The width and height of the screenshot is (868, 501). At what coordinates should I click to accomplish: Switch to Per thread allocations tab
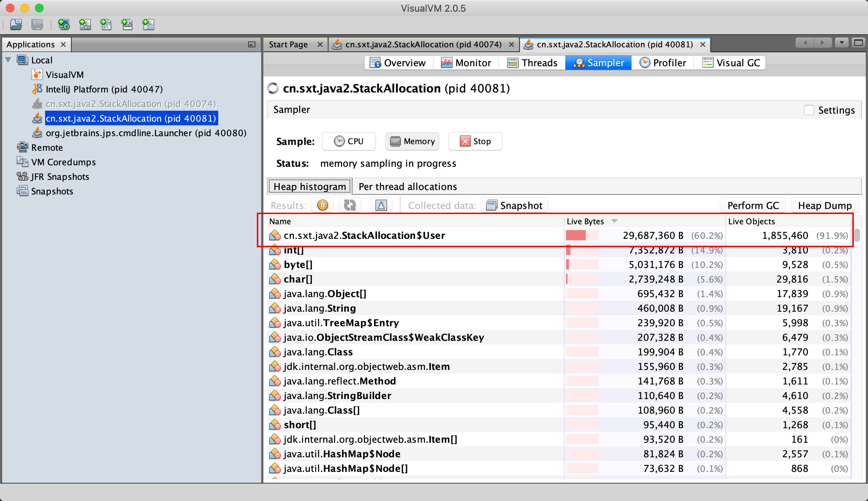407,187
